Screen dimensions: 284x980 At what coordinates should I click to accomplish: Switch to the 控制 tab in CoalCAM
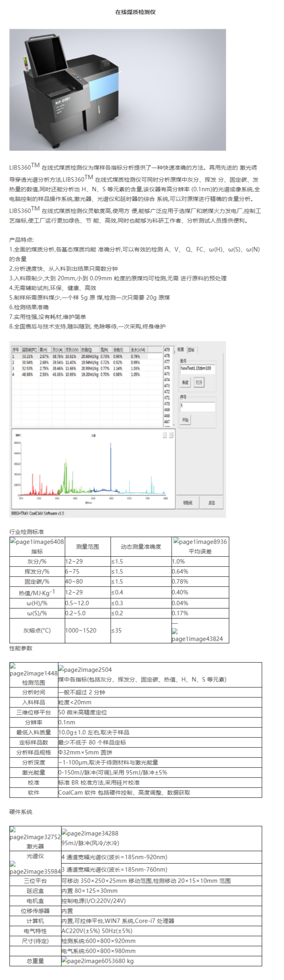tap(191, 349)
